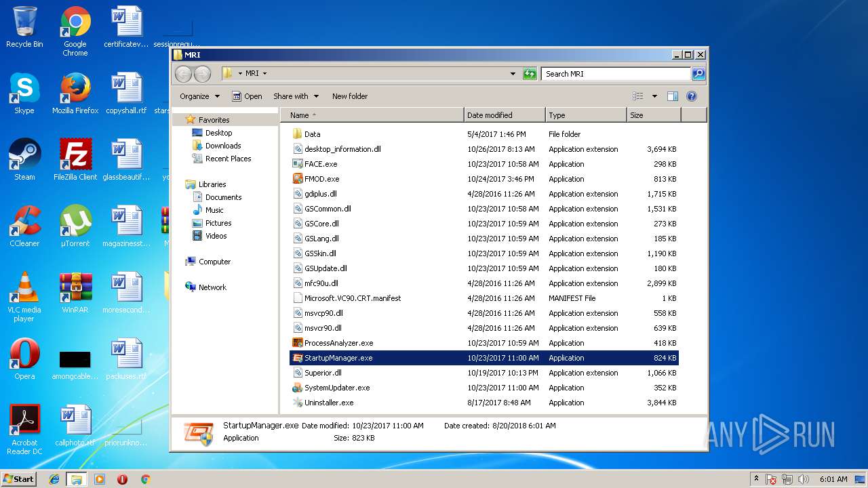Open the Recycle Bin
Viewport: 868px width, 488px height.
24,27
